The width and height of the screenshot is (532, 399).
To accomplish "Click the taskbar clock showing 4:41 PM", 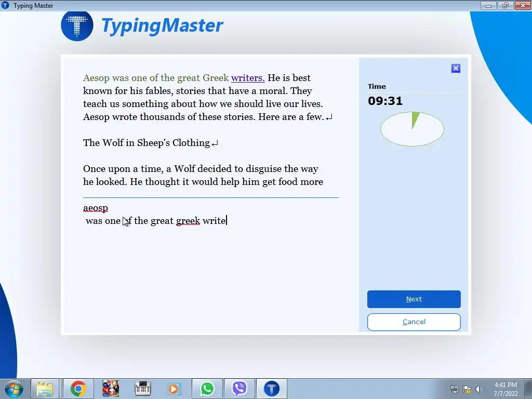I will click(x=506, y=389).
